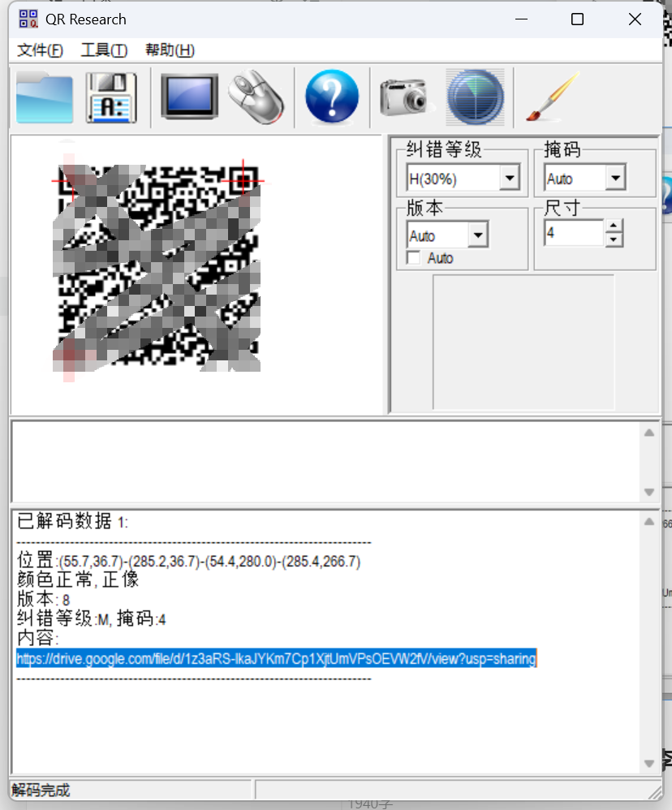Click the decoded drive.google.com URL text
The height and width of the screenshot is (810, 672).
coord(276,659)
